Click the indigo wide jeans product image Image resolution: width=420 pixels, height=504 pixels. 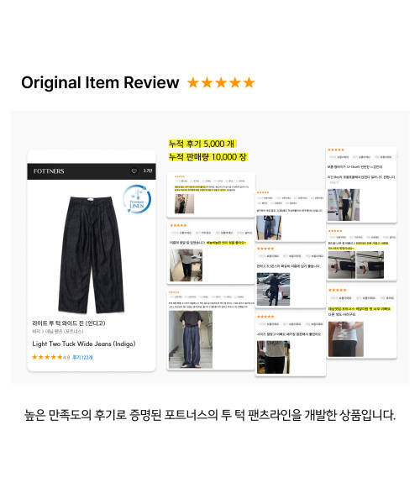92,255
